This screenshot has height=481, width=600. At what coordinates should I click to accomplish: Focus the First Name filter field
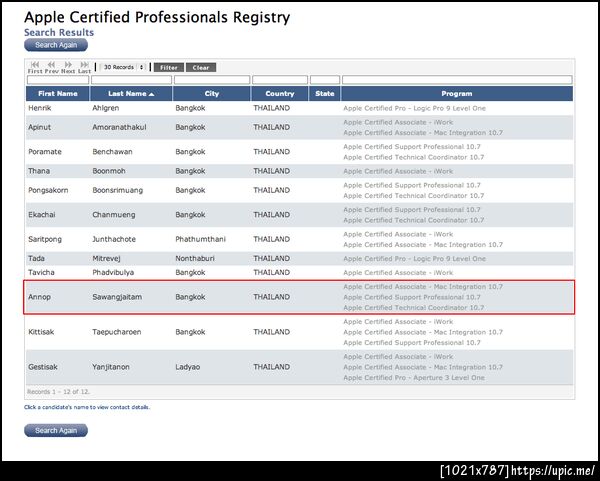click(x=58, y=80)
